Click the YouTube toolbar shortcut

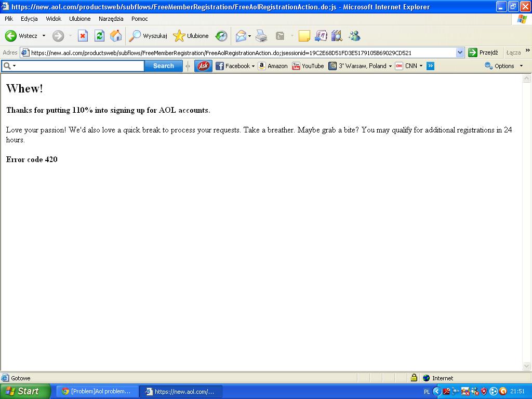(308, 66)
